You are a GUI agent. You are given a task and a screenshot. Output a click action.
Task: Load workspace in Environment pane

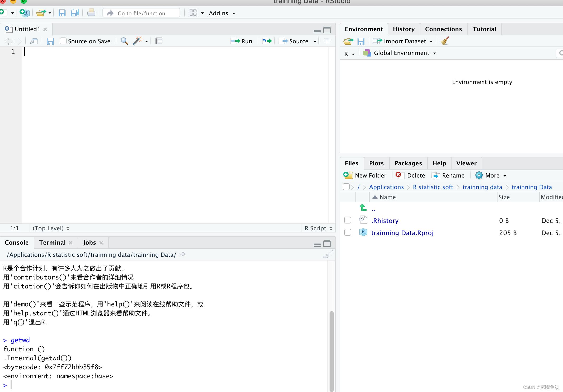pyautogui.click(x=348, y=41)
